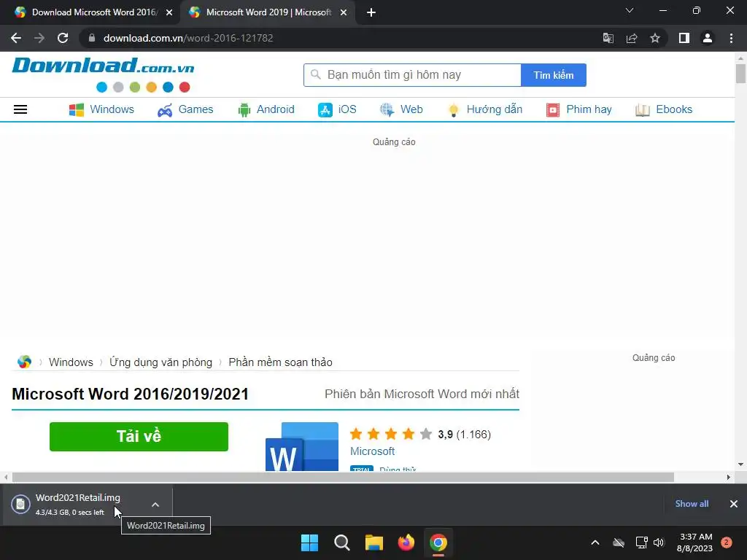Open the network tray icon

[x=641, y=542]
